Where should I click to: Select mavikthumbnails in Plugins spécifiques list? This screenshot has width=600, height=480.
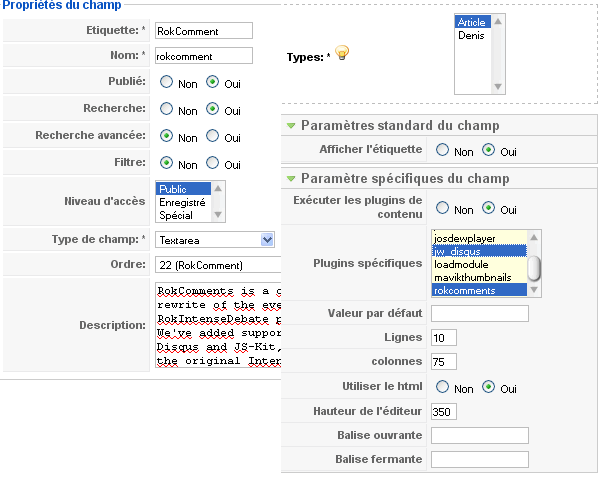tap(479, 278)
